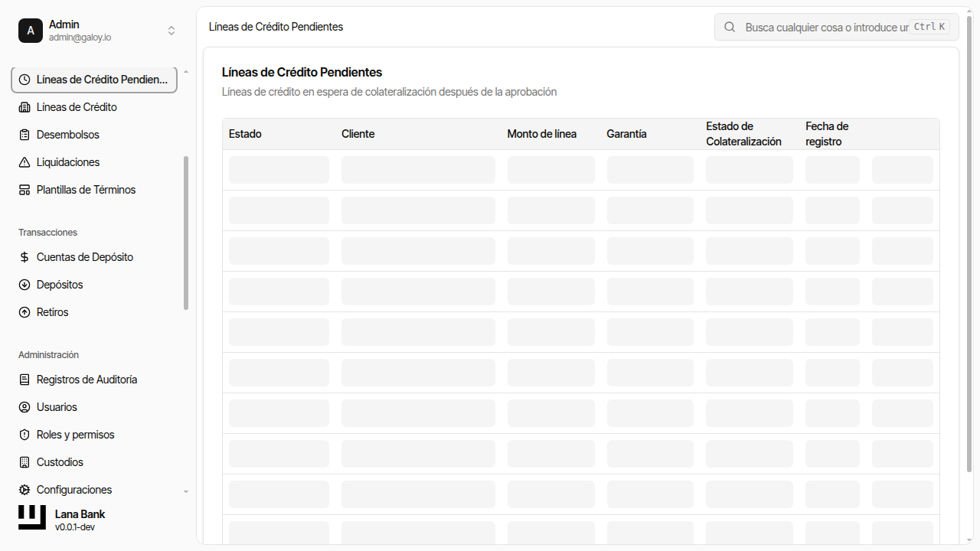Expand the Admin account switcher chevron

click(x=171, y=31)
